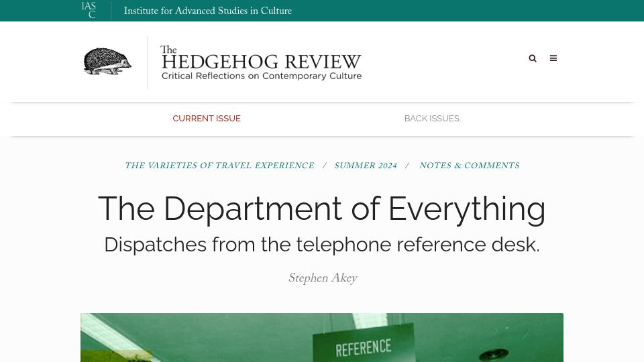Image resolution: width=644 pixels, height=362 pixels.
Task: Open the search magnifier icon
Action: coord(533,58)
